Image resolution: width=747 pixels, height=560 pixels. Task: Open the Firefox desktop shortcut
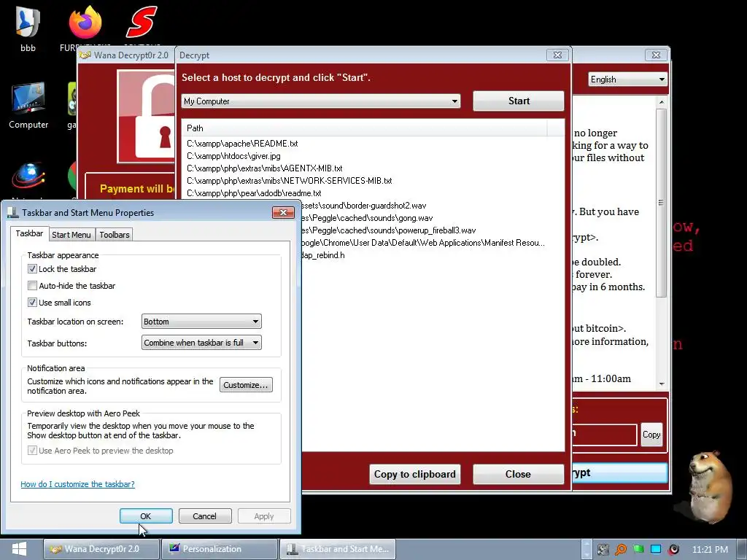coord(85,28)
